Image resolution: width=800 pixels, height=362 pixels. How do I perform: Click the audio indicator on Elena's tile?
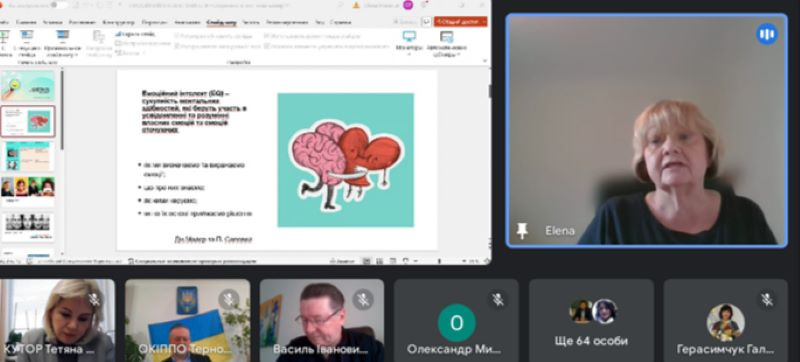pos(767,34)
